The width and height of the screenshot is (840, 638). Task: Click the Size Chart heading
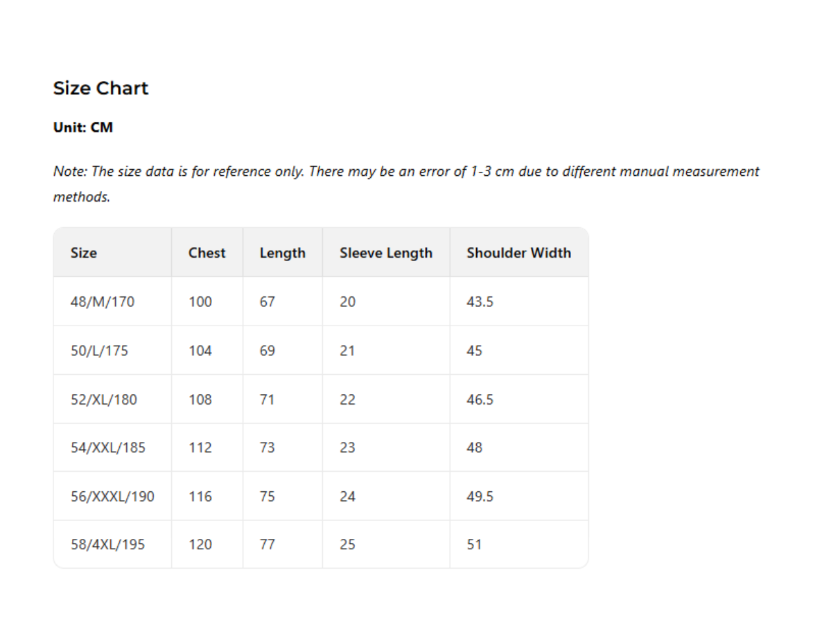tap(100, 88)
